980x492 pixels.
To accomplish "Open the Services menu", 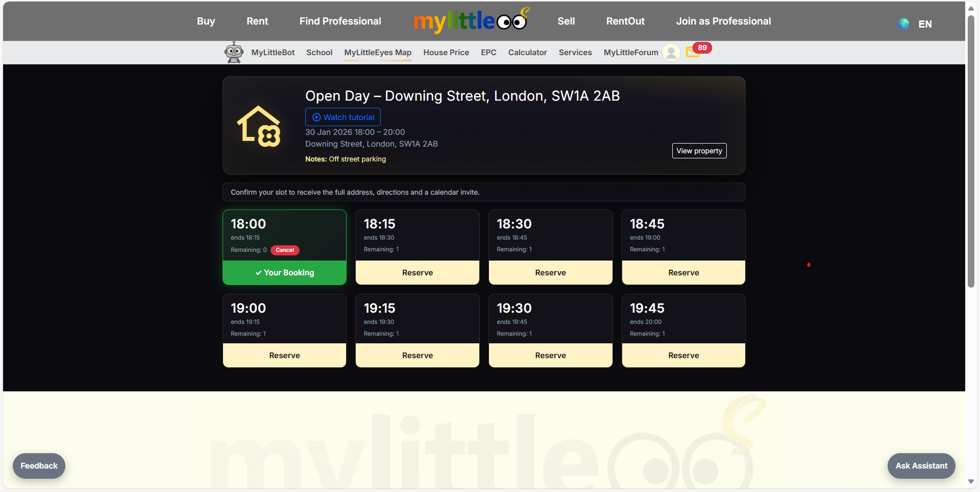I will coord(575,52).
